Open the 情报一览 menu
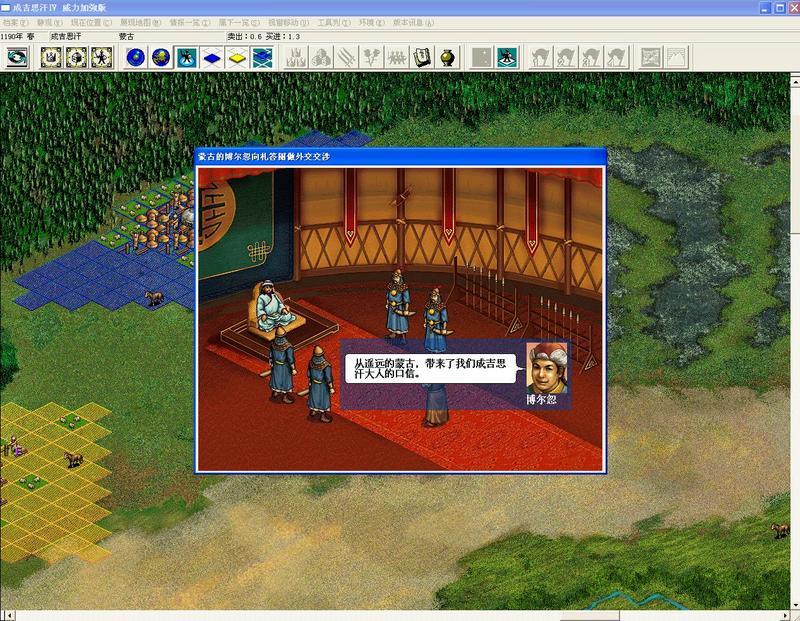This screenshot has height=621, width=800. pyautogui.click(x=190, y=23)
